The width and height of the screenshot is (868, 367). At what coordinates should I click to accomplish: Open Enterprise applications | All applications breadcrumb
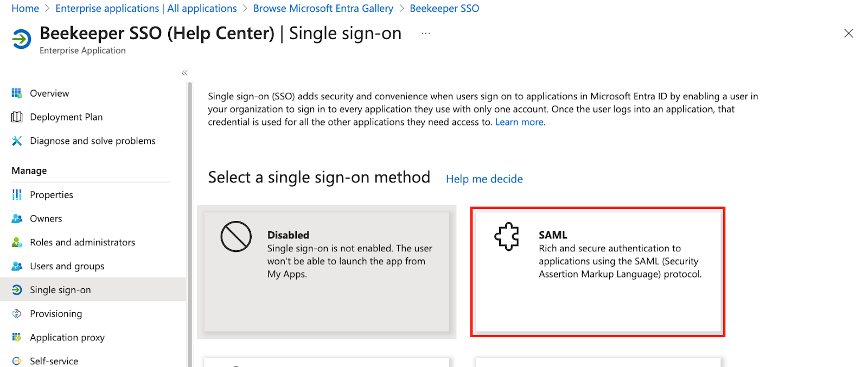point(146,9)
